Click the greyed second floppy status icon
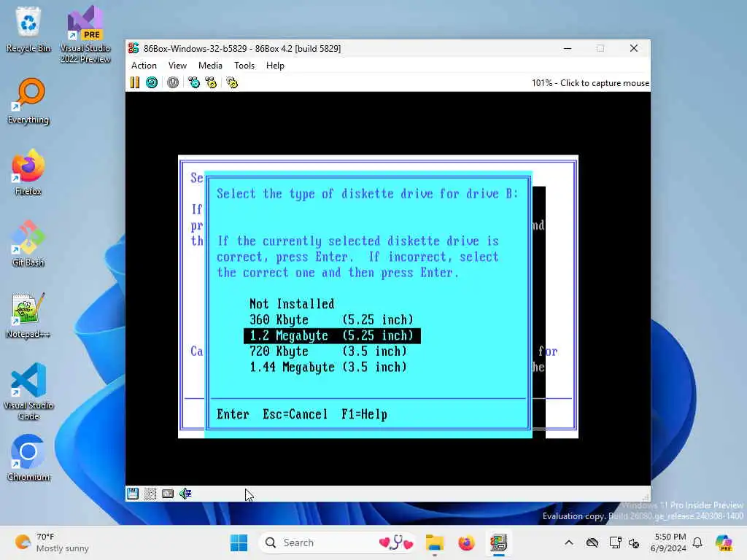 150,494
